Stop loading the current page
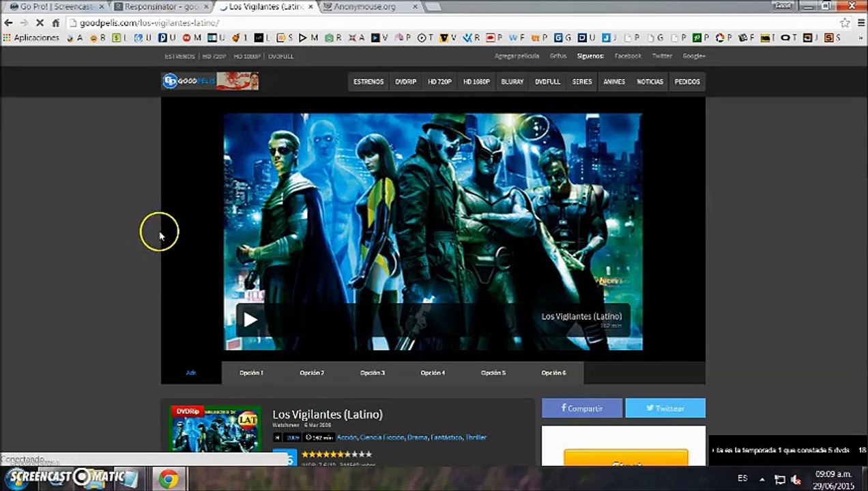Viewport: 868px width, 491px height. click(40, 23)
